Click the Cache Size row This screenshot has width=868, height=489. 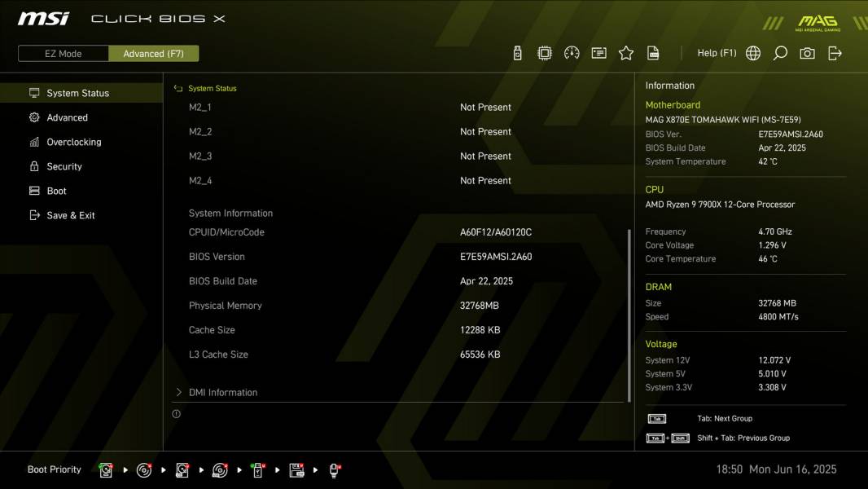398,329
